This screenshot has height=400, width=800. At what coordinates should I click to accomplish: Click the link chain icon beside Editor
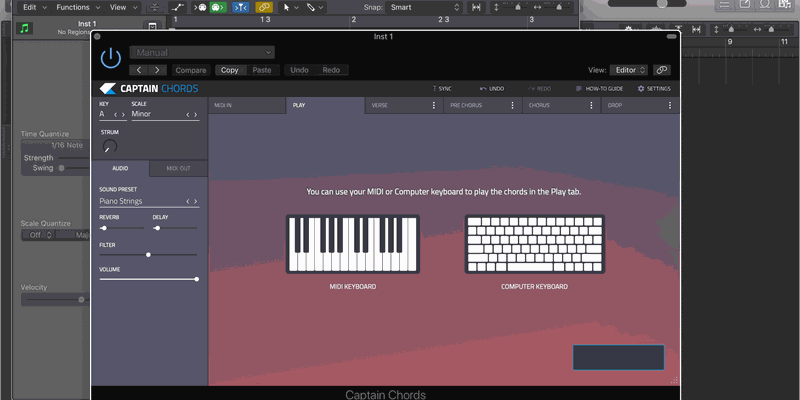pos(662,70)
